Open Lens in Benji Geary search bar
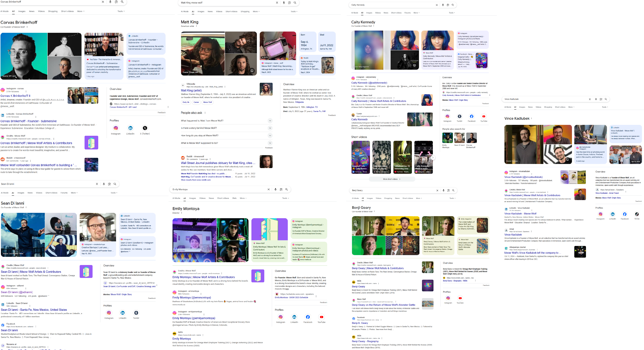 tap(448, 190)
